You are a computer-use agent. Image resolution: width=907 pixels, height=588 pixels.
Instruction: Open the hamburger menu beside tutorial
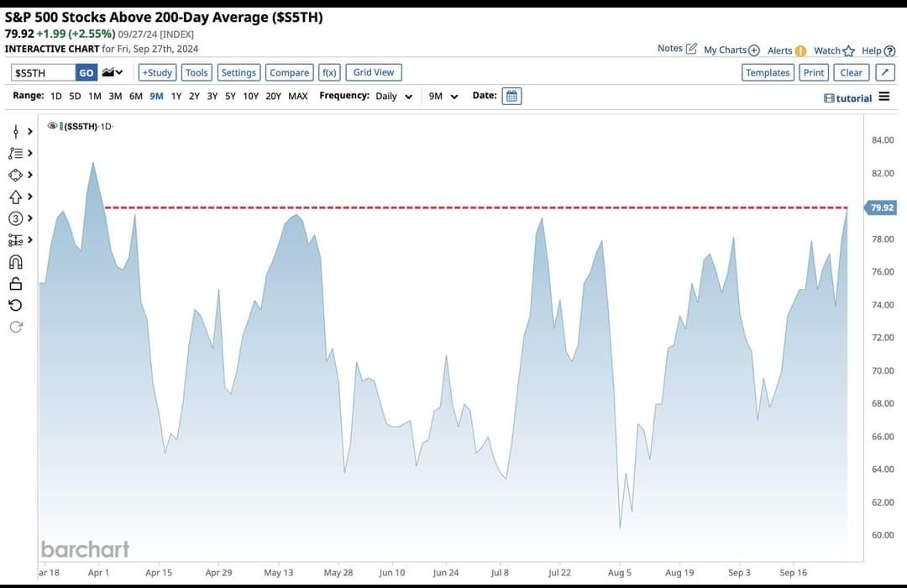click(883, 97)
